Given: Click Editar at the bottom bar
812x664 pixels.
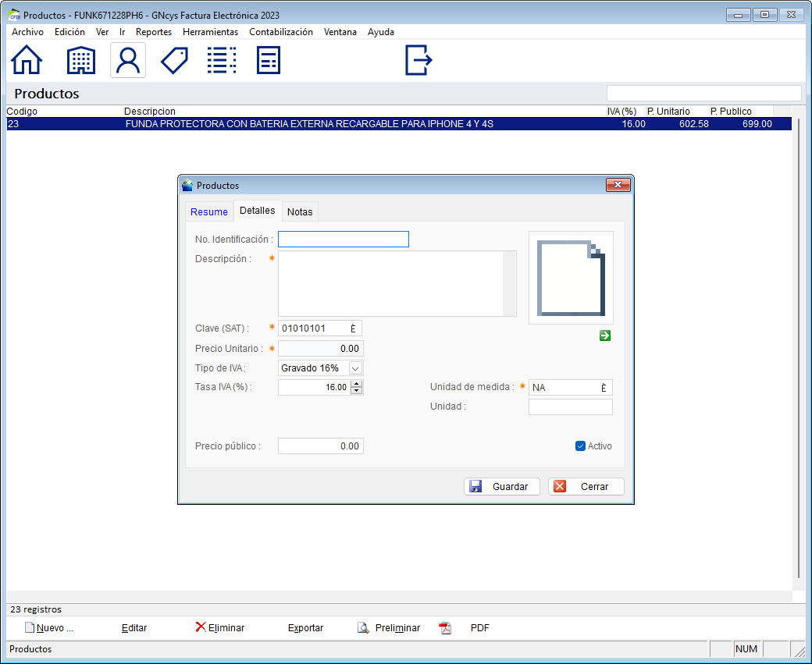Looking at the screenshot, I should [134, 628].
